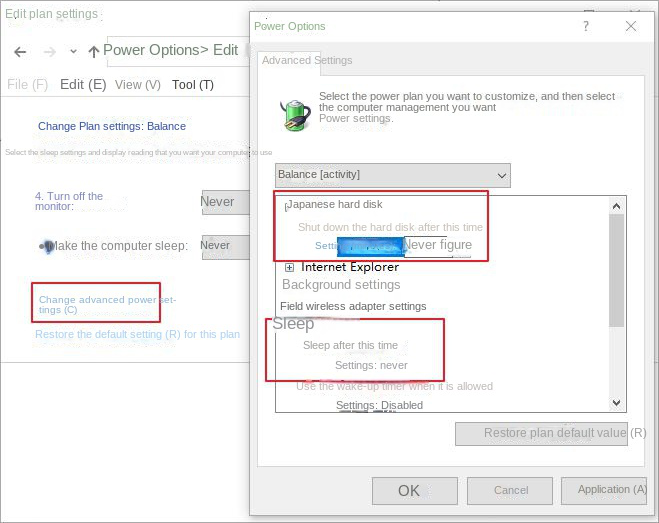The image size is (659, 523).
Task: Click the settings list scroll down arrow
Action: (616, 402)
